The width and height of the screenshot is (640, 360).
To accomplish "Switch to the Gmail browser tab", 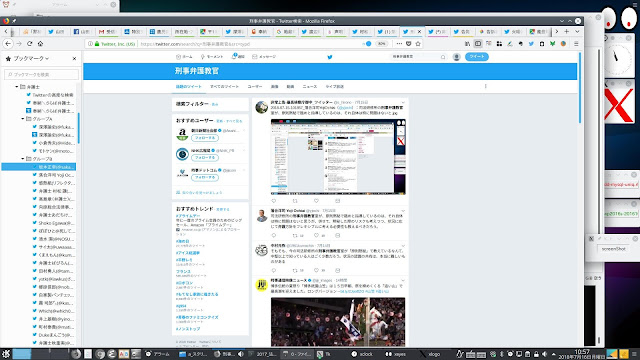I will (x=107, y=31).
